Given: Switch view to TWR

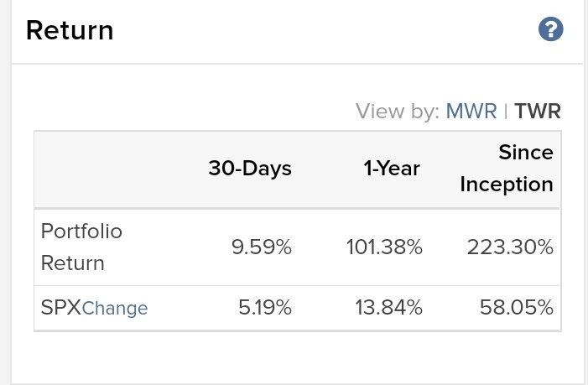Looking at the screenshot, I should 538,111.
